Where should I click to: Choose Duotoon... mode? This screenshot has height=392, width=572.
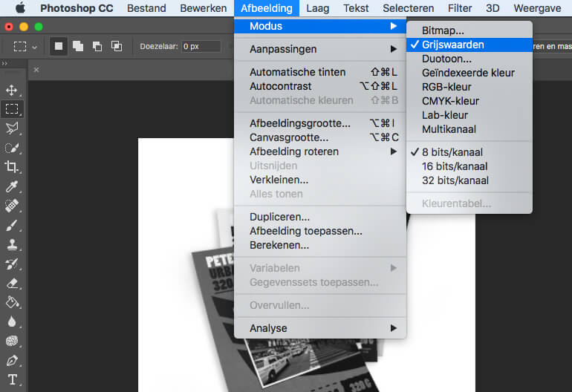click(469, 59)
